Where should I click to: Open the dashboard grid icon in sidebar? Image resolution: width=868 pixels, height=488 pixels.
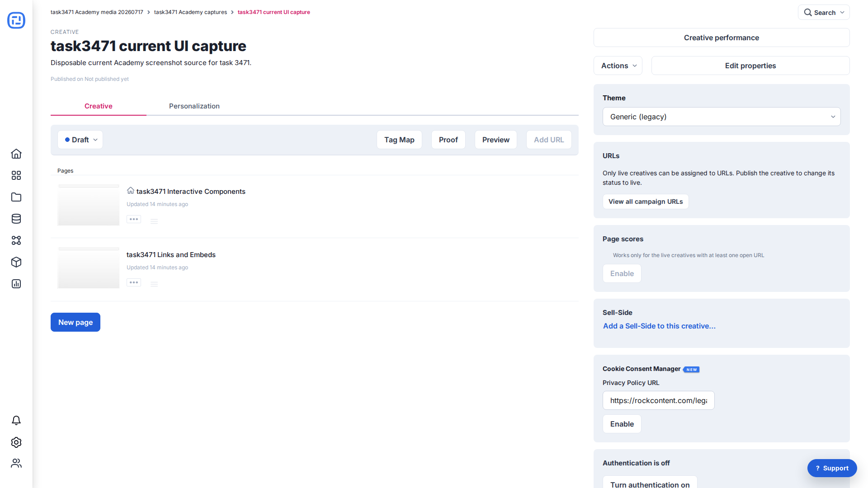coord(16,175)
